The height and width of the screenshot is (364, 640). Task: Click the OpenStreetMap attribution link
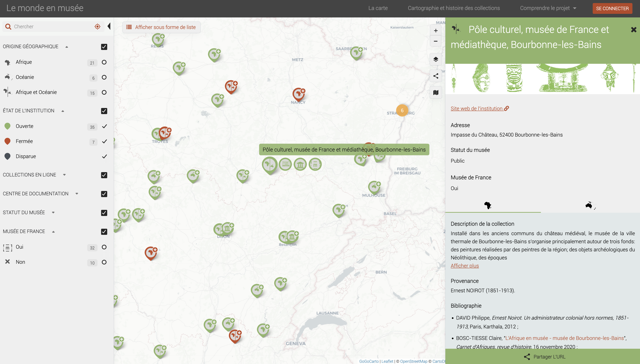point(414,361)
